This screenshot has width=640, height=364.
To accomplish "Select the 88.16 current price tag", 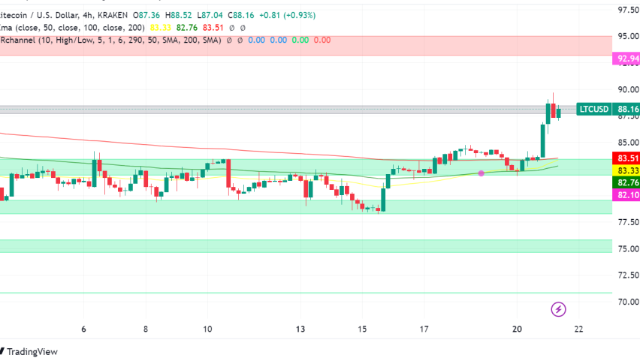I will point(626,110).
